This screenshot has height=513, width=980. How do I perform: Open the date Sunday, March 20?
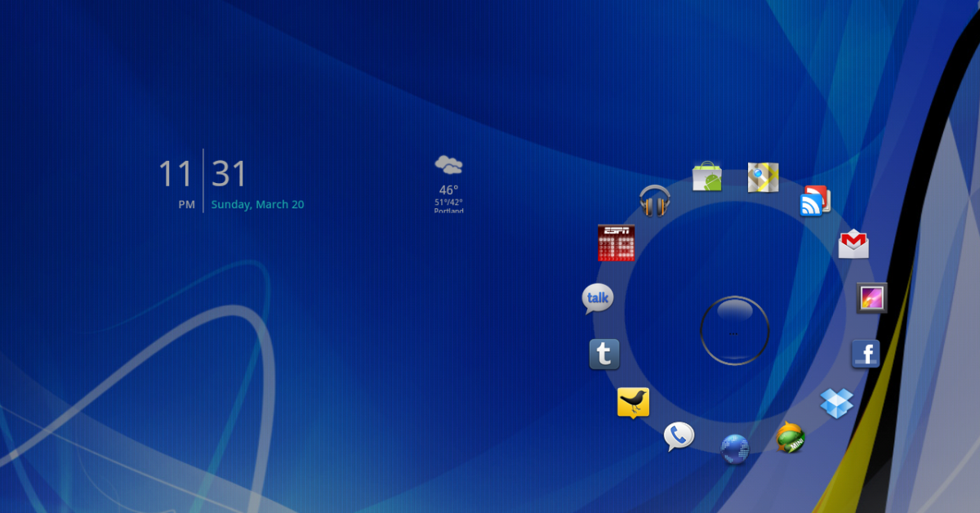point(257,205)
